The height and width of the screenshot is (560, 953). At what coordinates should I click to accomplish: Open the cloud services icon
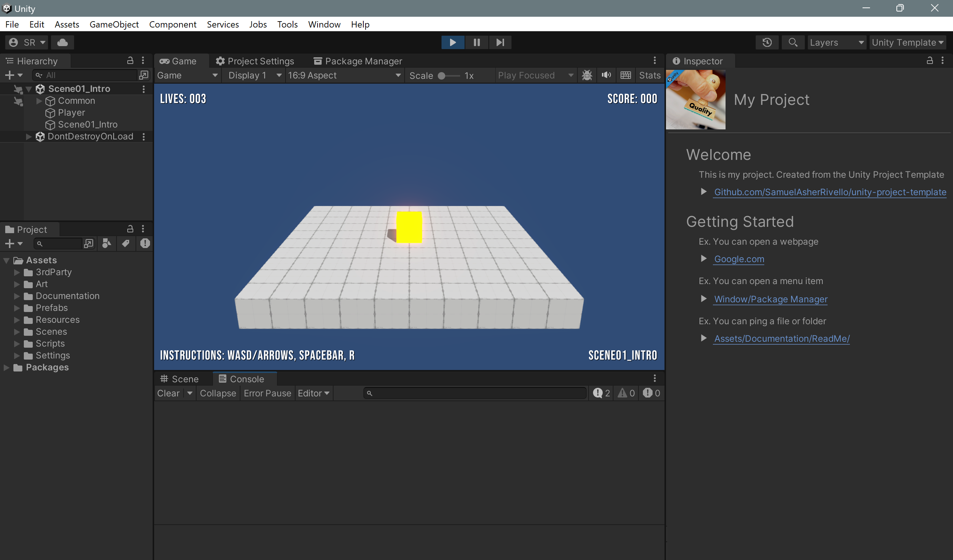tap(63, 42)
